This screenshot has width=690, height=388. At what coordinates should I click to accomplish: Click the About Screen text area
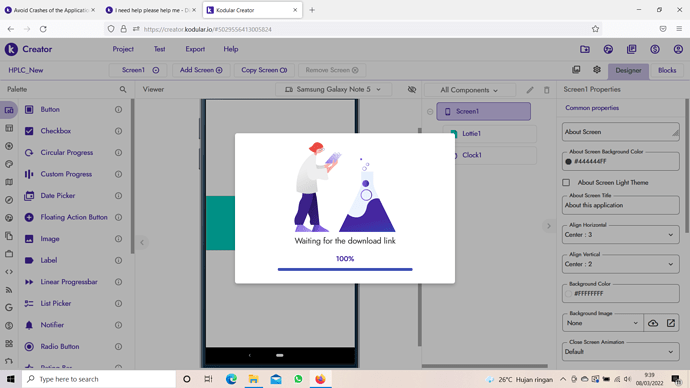620,132
